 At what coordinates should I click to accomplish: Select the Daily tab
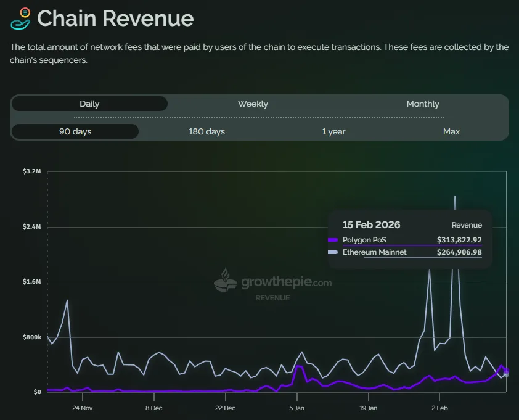pos(89,104)
